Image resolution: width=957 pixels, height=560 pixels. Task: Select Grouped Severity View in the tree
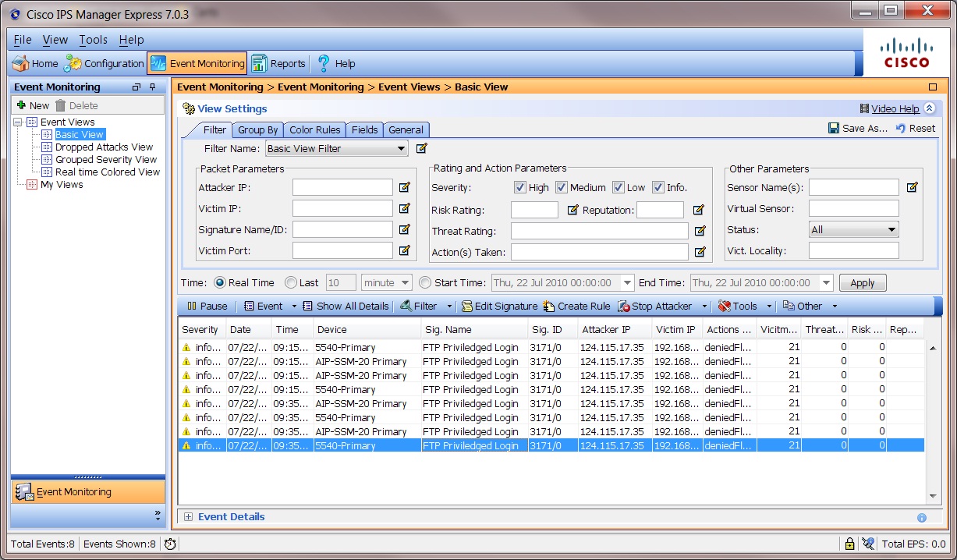pyautogui.click(x=106, y=160)
